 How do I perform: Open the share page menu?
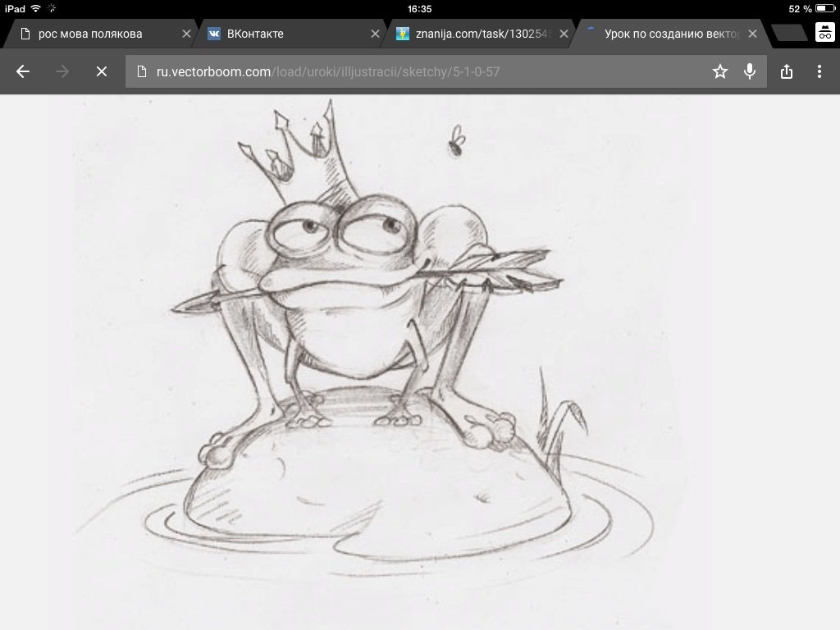click(x=787, y=71)
